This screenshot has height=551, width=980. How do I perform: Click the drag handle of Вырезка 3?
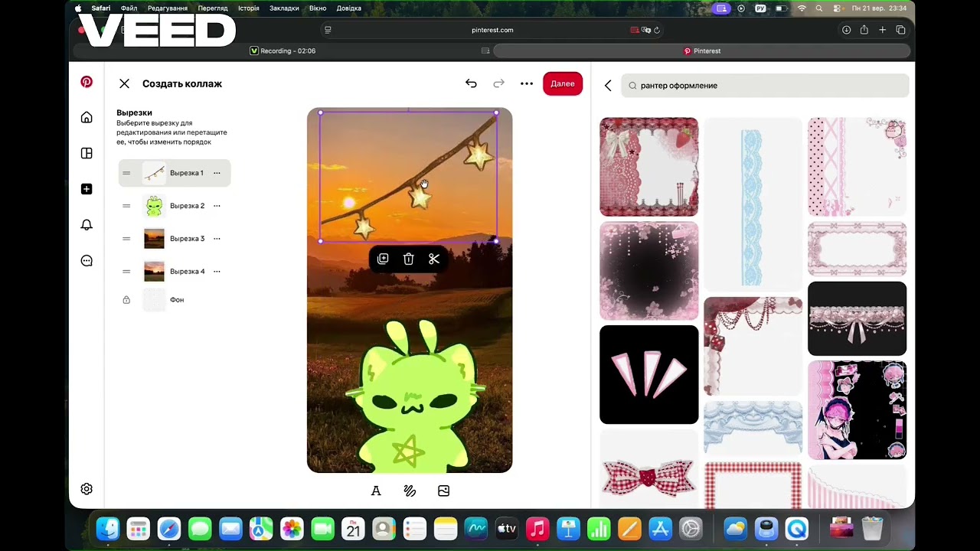(x=126, y=239)
